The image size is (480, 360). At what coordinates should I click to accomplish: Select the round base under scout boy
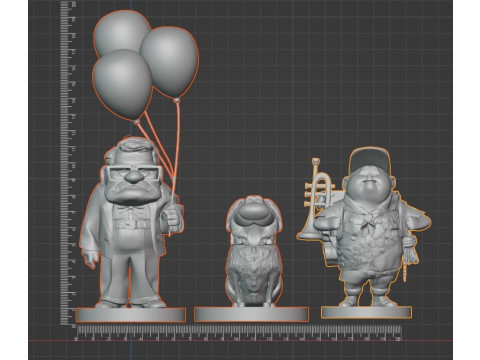click(x=366, y=312)
